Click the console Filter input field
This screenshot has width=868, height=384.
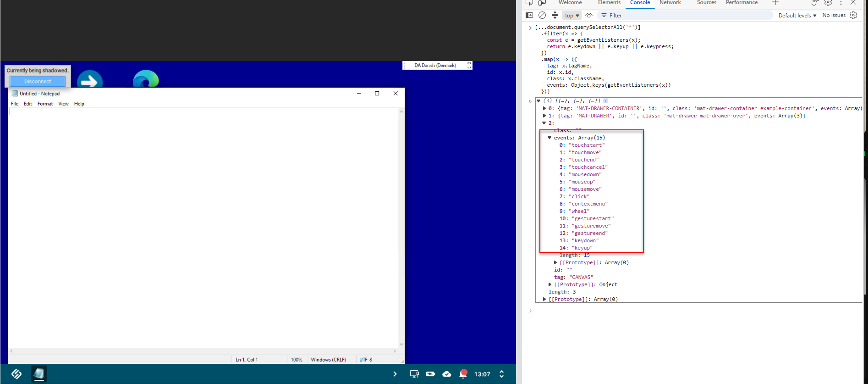tap(685, 16)
